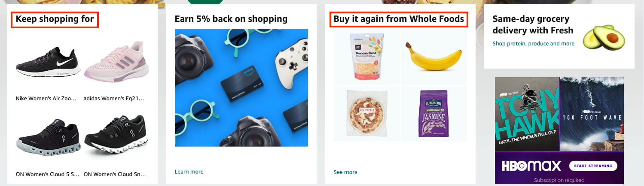
Task: Open the Lundberg Organic Jasmine rice image
Action: [x=434, y=113]
